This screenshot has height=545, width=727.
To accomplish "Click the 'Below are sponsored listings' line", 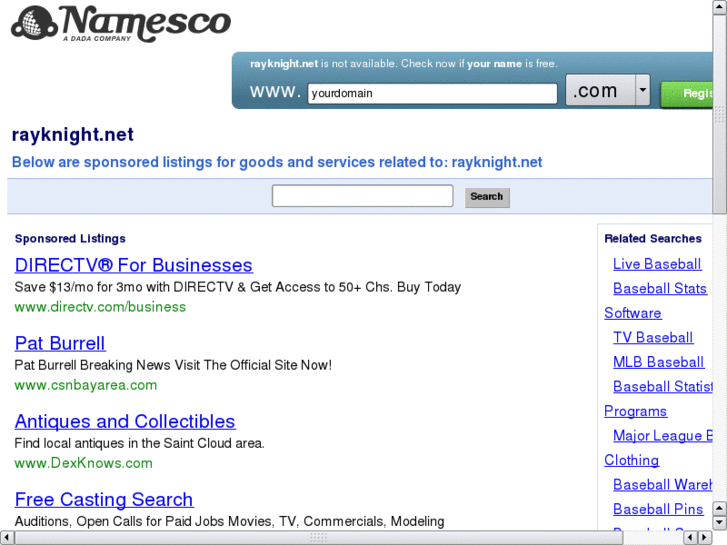I will click(277, 162).
